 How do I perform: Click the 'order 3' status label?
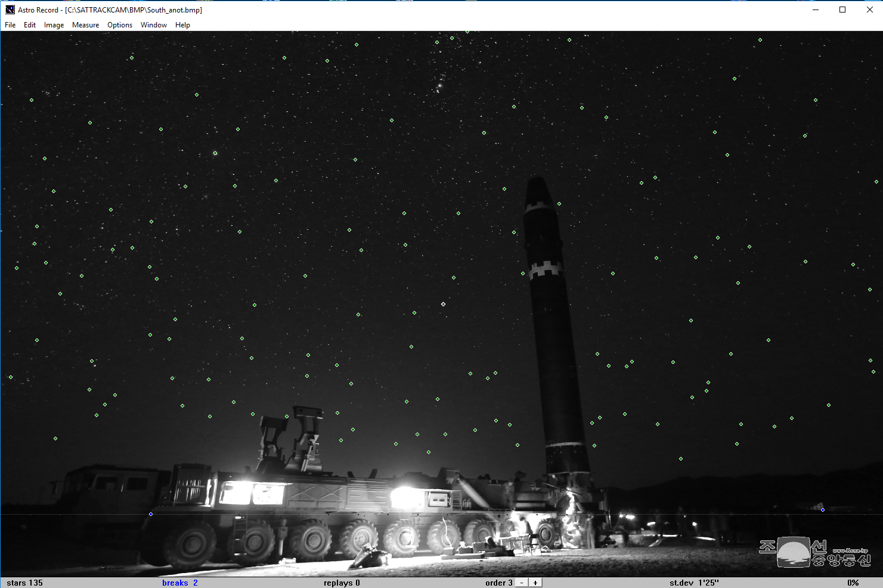pyautogui.click(x=499, y=583)
